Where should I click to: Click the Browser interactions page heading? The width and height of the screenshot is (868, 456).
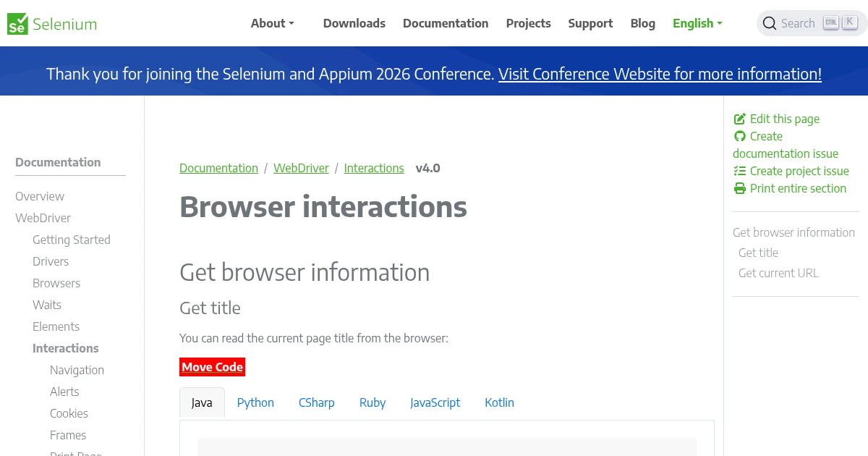(x=323, y=207)
